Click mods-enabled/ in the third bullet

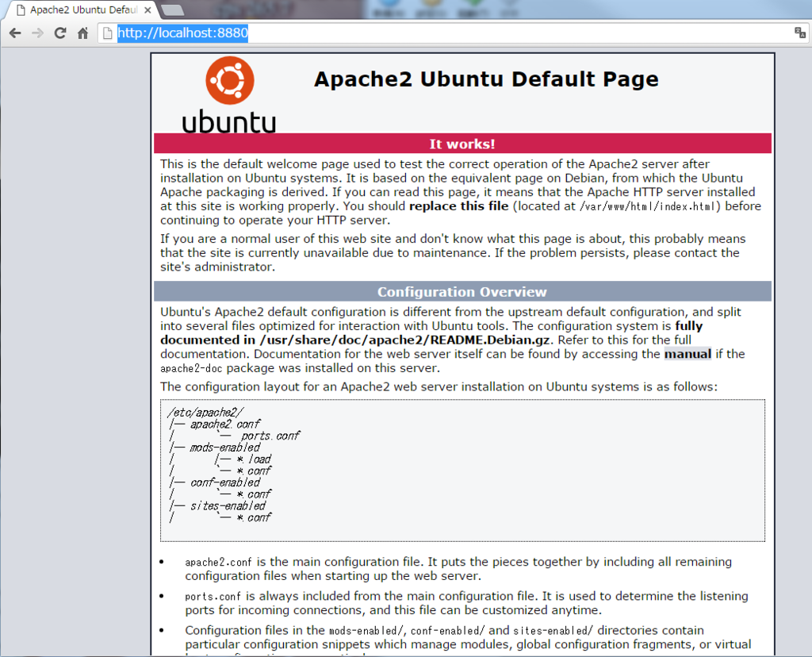coord(366,631)
